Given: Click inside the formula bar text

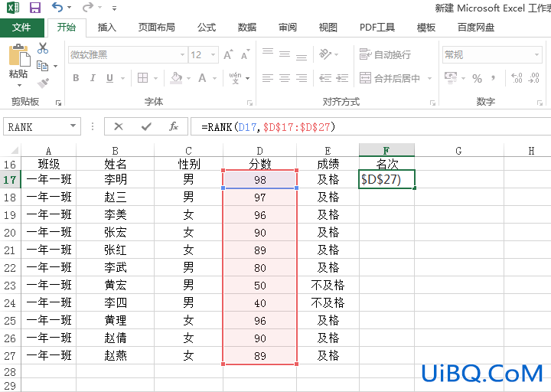Looking at the screenshot, I should tap(268, 126).
